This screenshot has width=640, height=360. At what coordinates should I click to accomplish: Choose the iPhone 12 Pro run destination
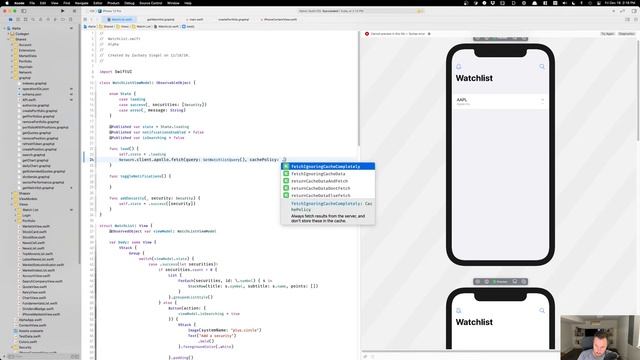click(x=110, y=11)
